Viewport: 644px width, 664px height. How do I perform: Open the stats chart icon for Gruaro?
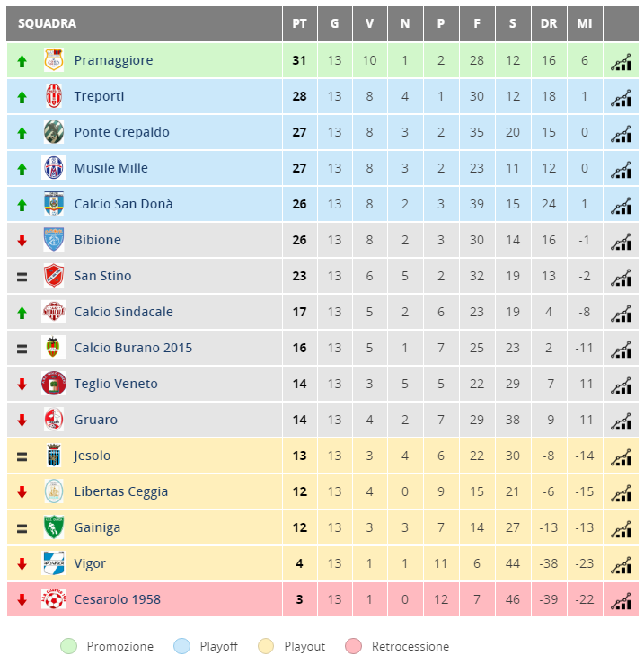621,421
